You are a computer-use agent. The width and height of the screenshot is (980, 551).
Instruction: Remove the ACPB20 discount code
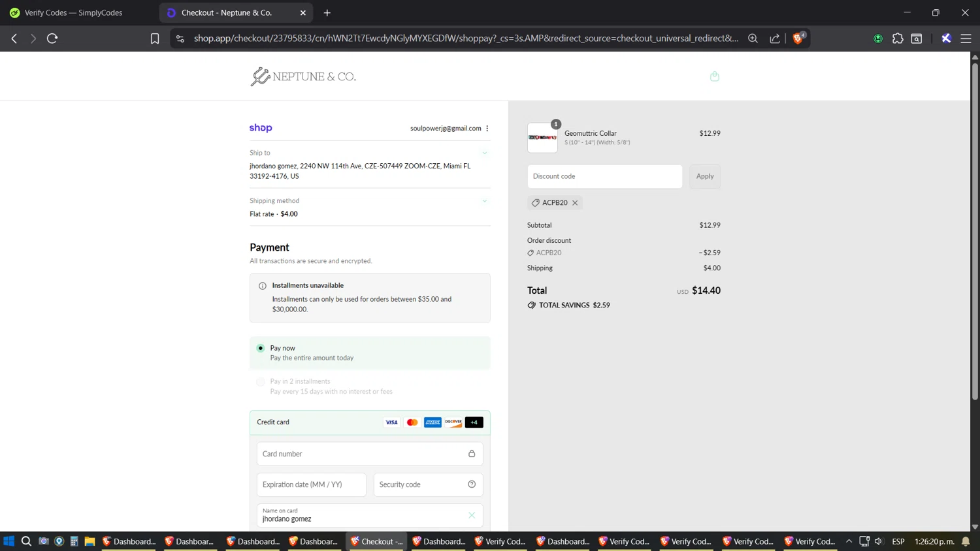coord(575,203)
